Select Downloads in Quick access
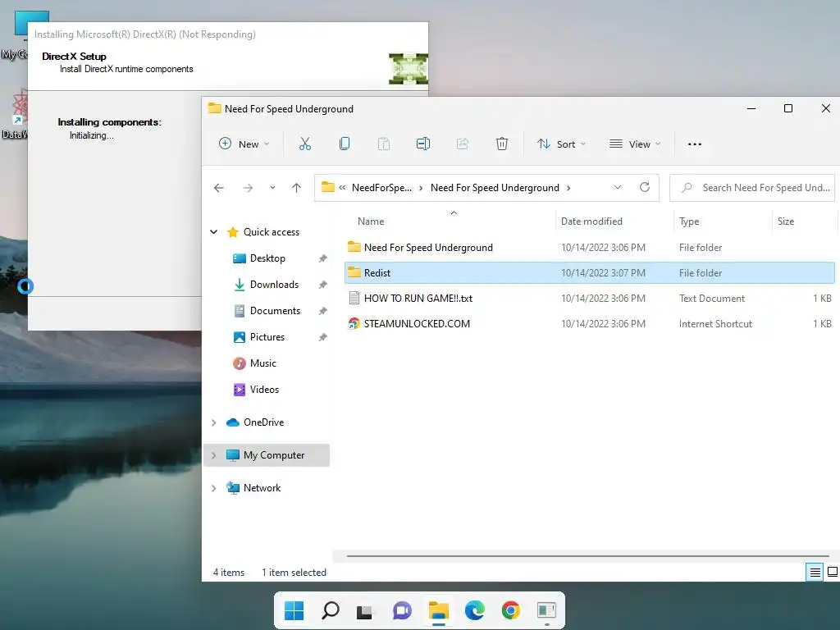This screenshot has height=630, width=840. [274, 285]
